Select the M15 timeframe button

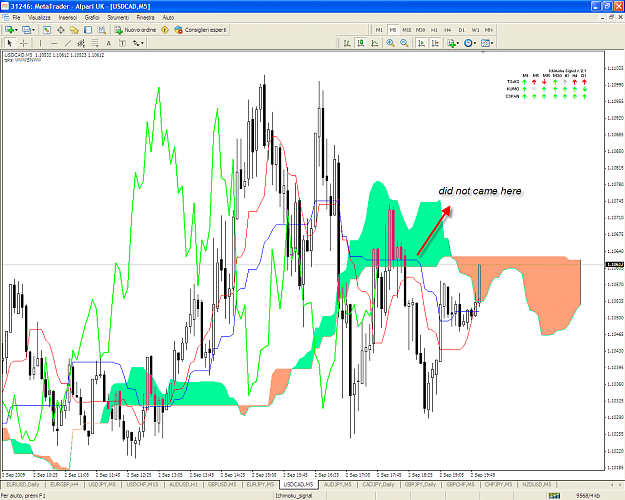click(x=407, y=30)
